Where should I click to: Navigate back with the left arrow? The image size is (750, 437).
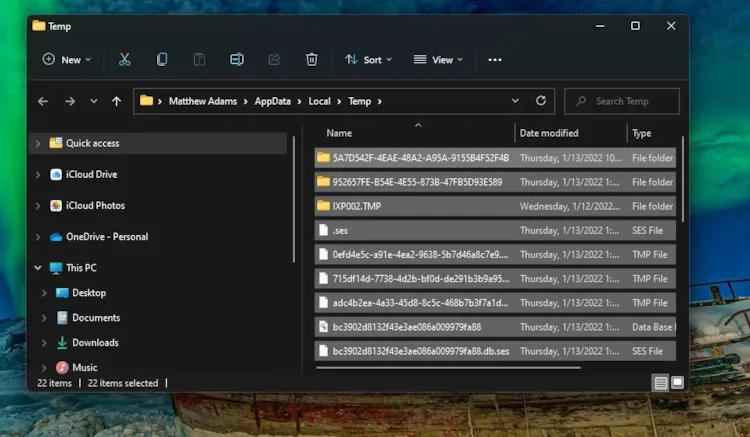click(x=43, y=101)
